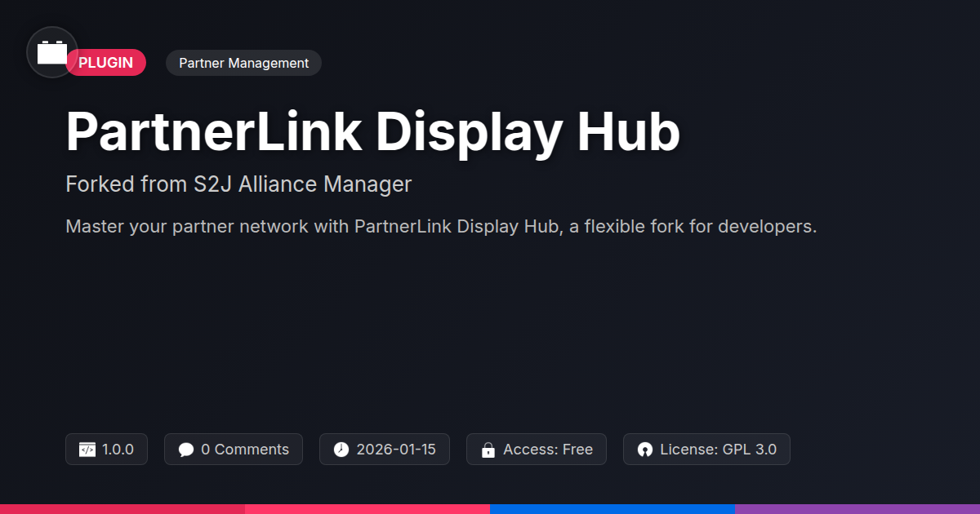980x514 pixels.
Task: Click the PartnerLink Display Hub title
Action: pos(372,131)
